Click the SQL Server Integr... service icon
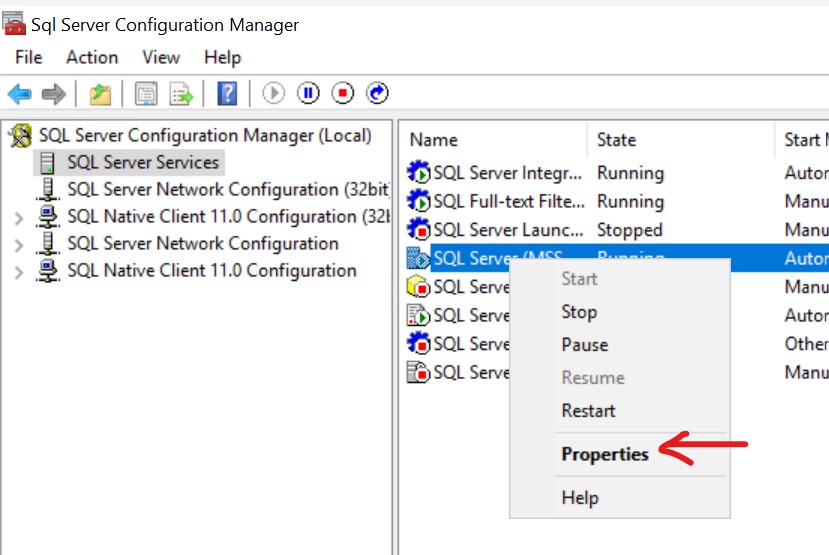 coord(419,172)
